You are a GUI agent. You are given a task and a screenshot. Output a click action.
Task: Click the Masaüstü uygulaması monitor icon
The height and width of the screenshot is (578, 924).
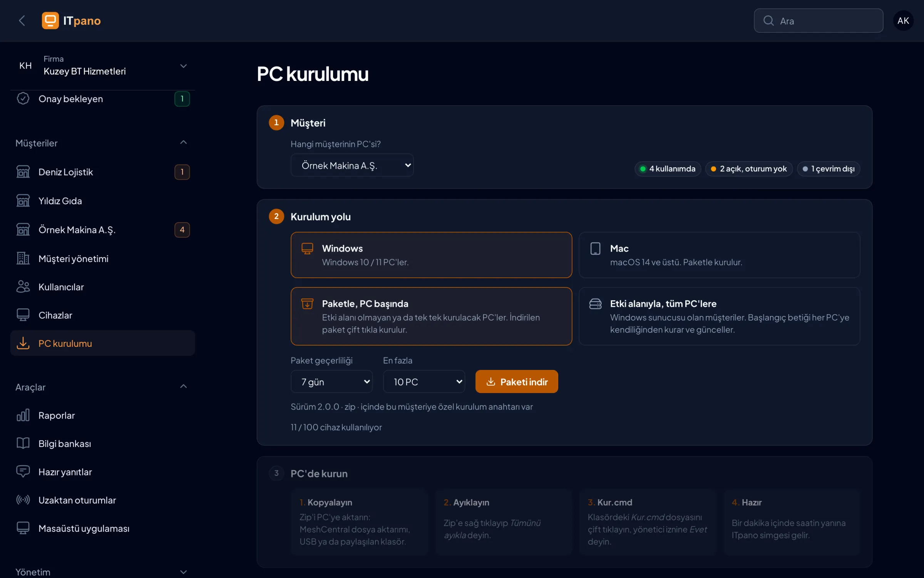(23, 528)
